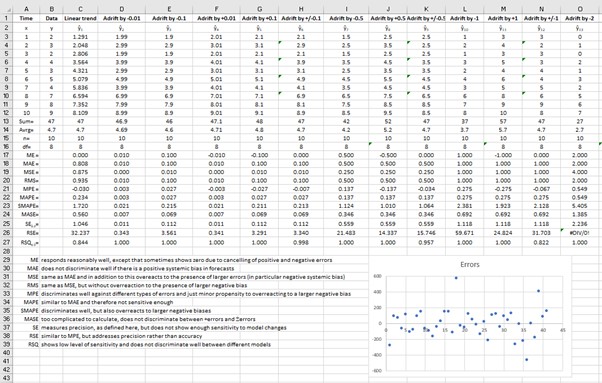Click the "Linear trend" header cell
This screenshot has width=602, height=383.
[80, 18]
